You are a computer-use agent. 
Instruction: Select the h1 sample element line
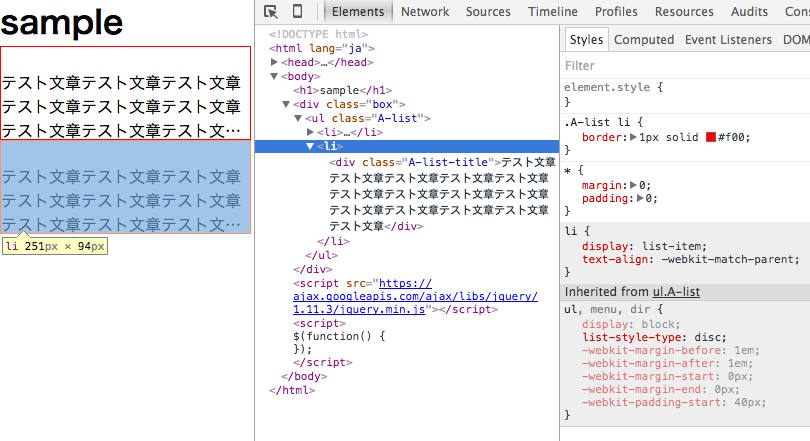click(342, 90)
